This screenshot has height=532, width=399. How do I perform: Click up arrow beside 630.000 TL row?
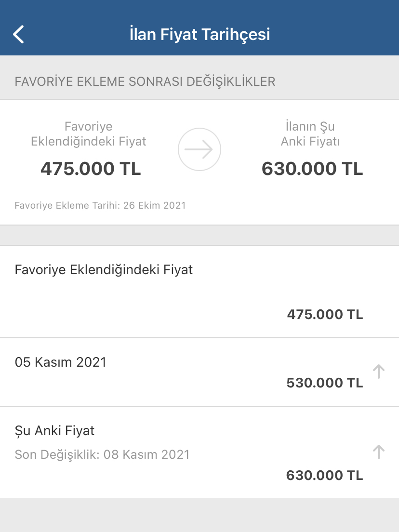tap(379, 452)
